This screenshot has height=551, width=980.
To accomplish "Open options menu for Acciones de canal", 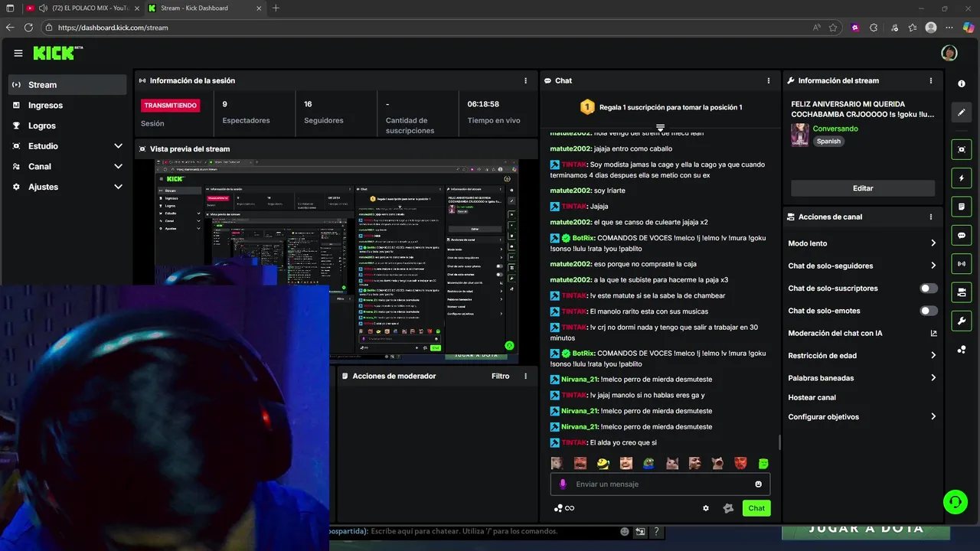I will coord(931,217).
